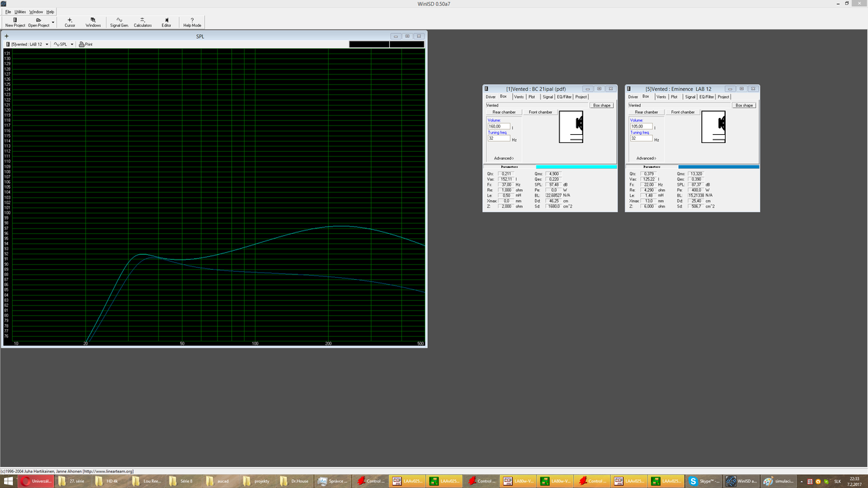Click Front chamber in Eminence LAB 12 window
The width and height of the screenshot is (868, 488).
point(684,112)
